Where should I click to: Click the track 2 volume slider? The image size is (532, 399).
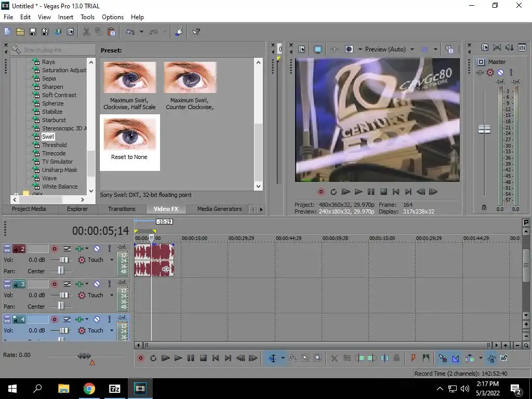pyautogui.click(x=63, y=260)
